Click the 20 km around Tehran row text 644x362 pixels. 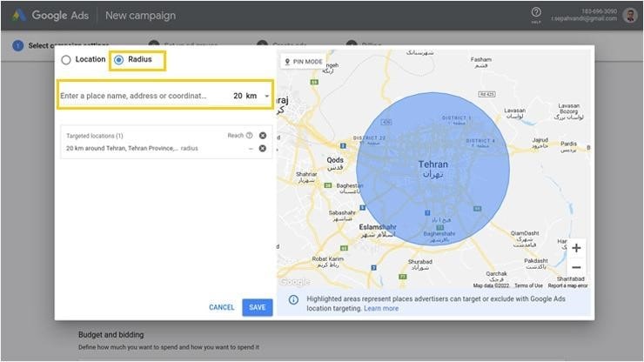coord(131,148)
